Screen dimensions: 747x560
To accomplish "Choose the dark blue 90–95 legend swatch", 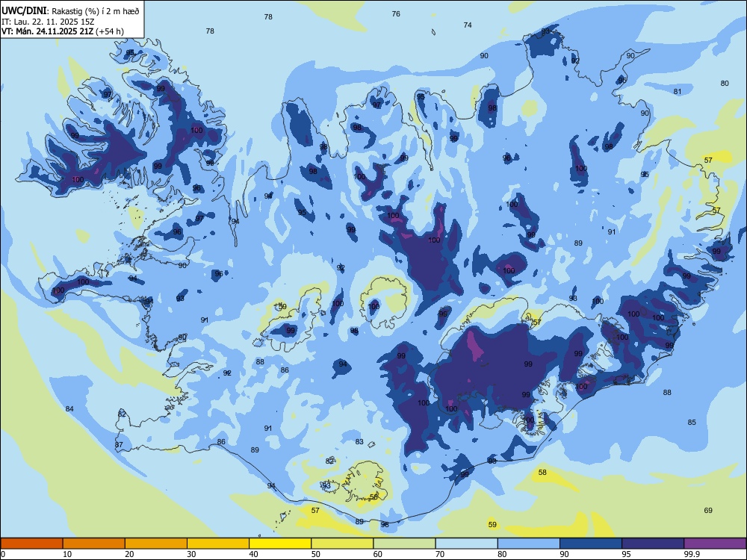I will [591, 544].
